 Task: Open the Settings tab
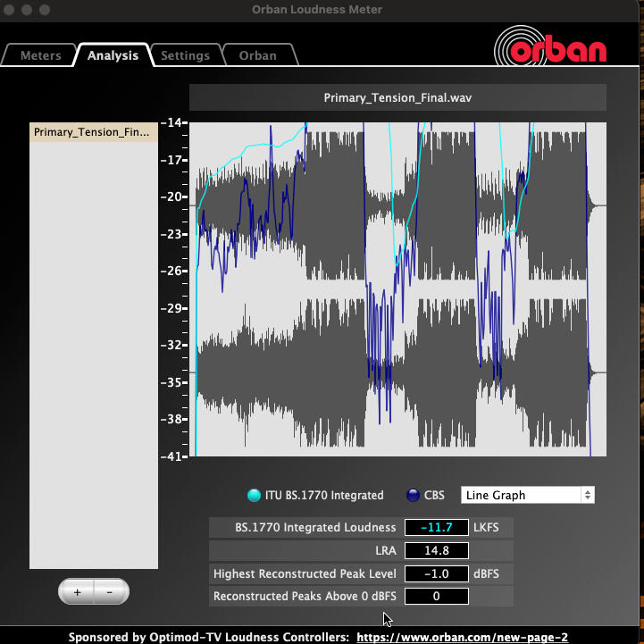tap(185, 55)
